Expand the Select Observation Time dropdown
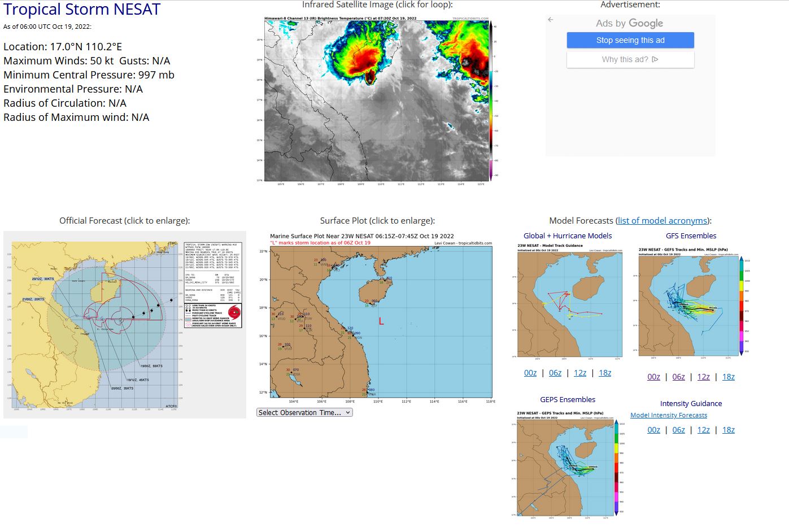This screenshot has width=789, height=532. (304, 413)
